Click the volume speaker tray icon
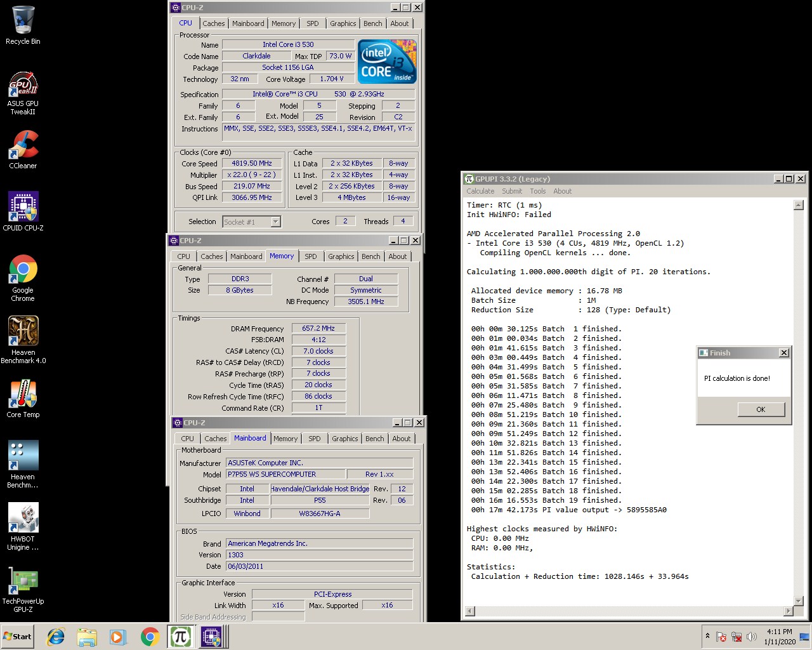Viewport: 812px width, 650px height. (x=752, y=637)
